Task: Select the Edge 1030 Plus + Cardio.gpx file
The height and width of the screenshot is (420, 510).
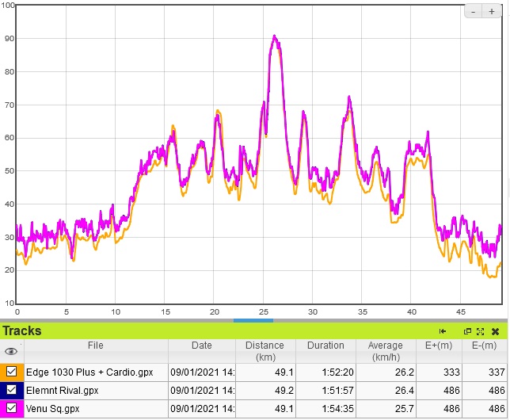Action: [x=89, y=372]
